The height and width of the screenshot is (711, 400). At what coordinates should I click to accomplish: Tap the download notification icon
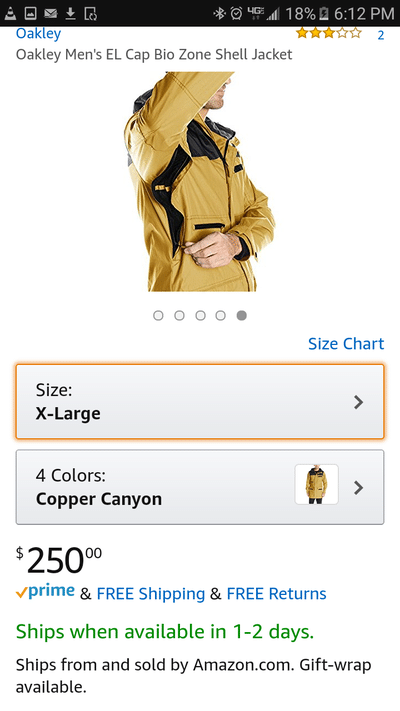[70, 14]
